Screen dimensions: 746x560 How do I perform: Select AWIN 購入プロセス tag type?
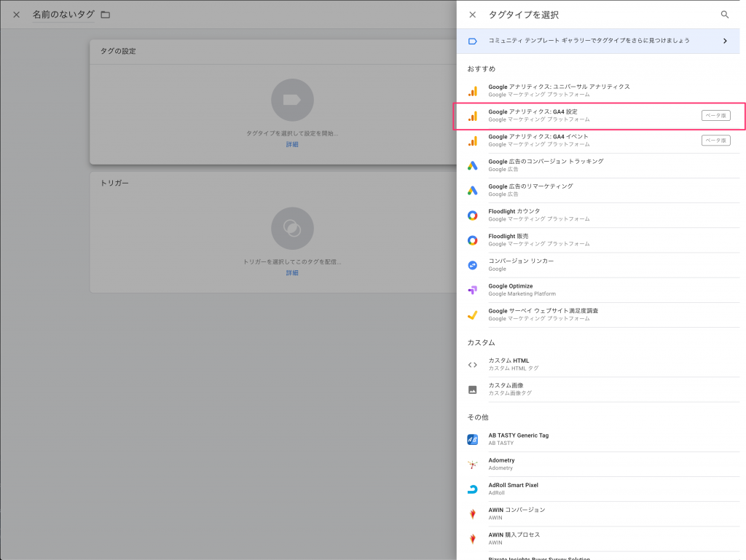[x=598, y=539]
